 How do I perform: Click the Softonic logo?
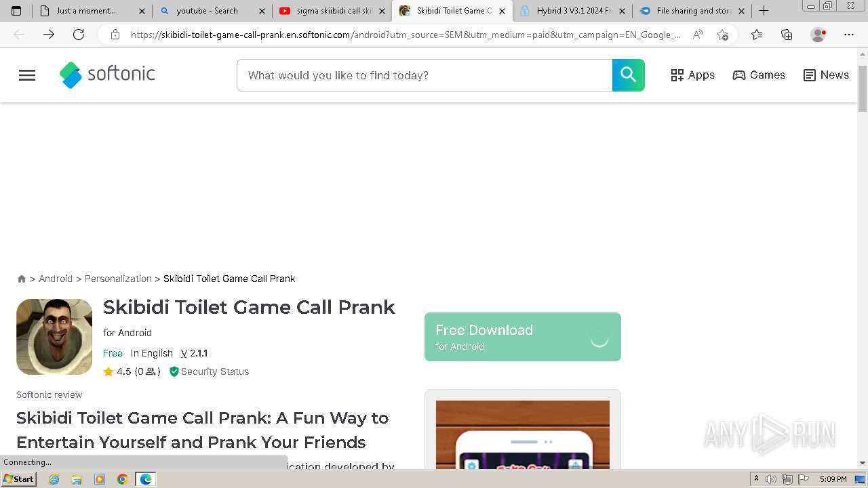pos(107,75)
